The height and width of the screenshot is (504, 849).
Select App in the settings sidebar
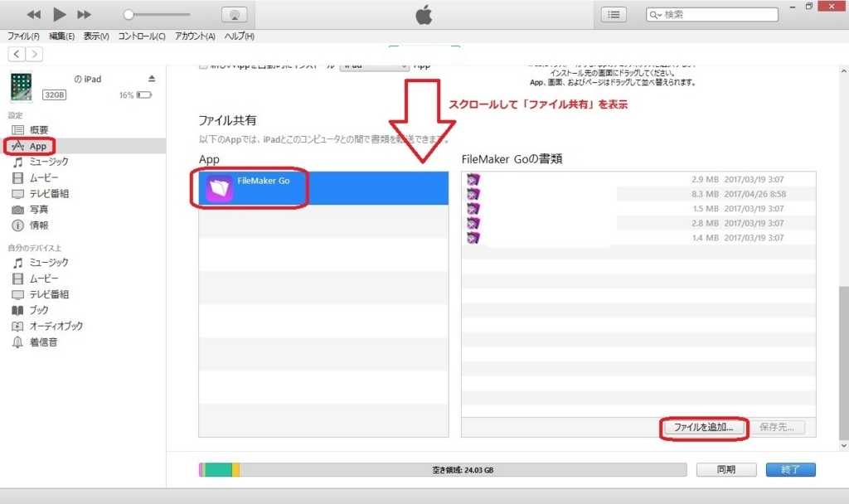pyautogui.click(x=83, y=146)
